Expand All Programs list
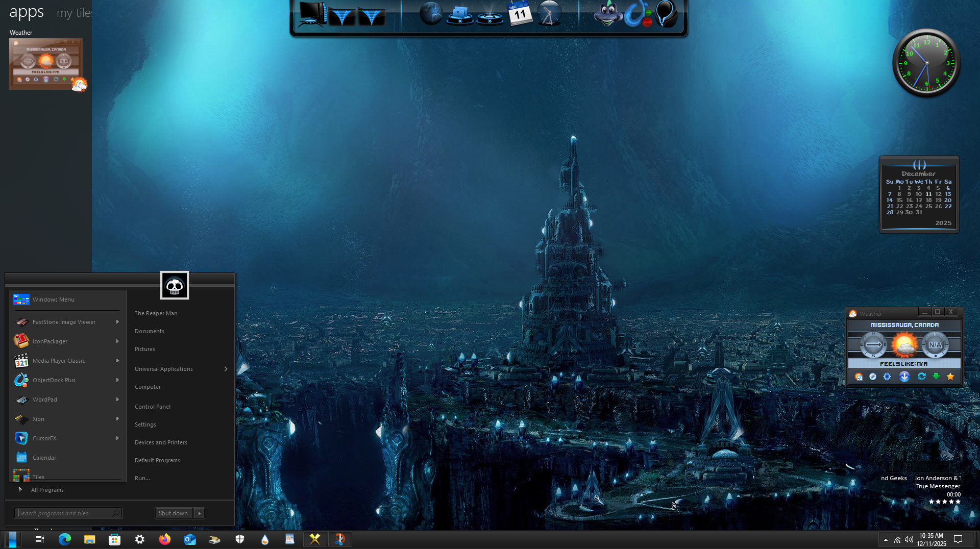This screenshot has height=549, width=980. [x=47, y=490]
